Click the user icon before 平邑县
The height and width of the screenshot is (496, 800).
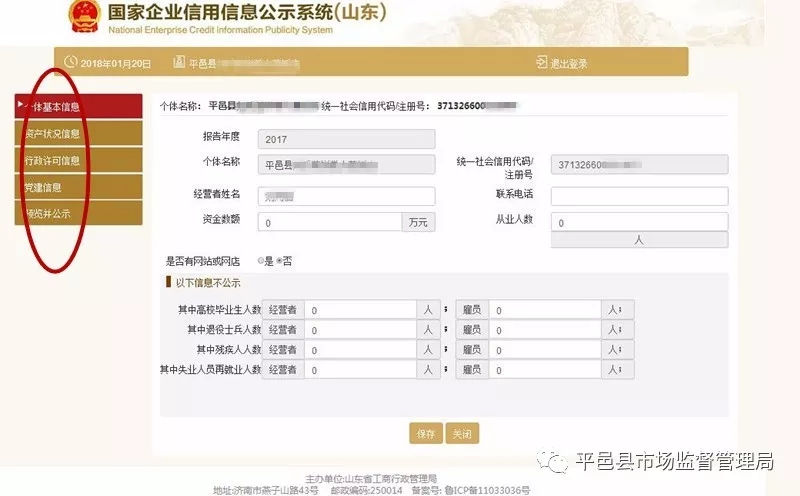179,62
